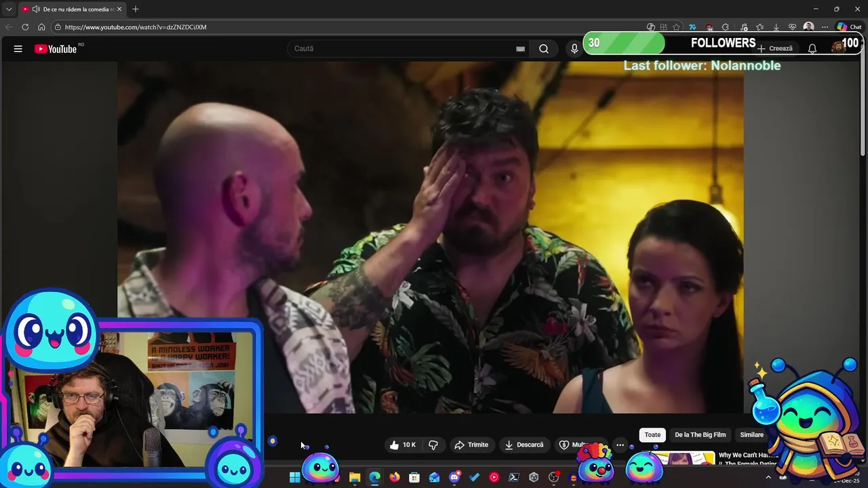The image size is (868, 488).
Task: Open Microsoft Store from taskbar
Action: click(x=414, y=478)
